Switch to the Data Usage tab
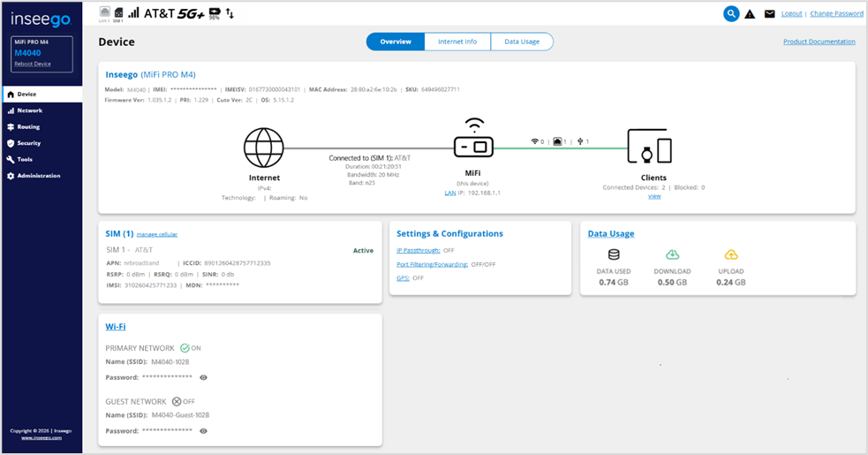868x455 pixels. [x=521, y=42]
